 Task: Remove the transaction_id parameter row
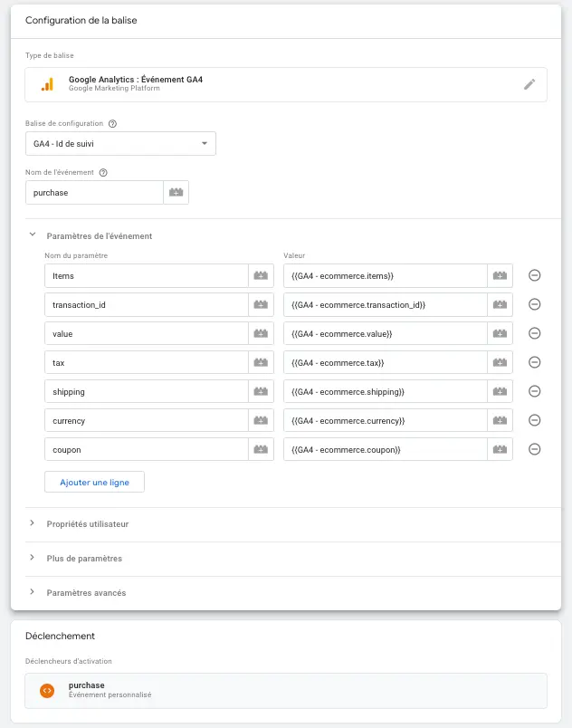coord(534,304)
